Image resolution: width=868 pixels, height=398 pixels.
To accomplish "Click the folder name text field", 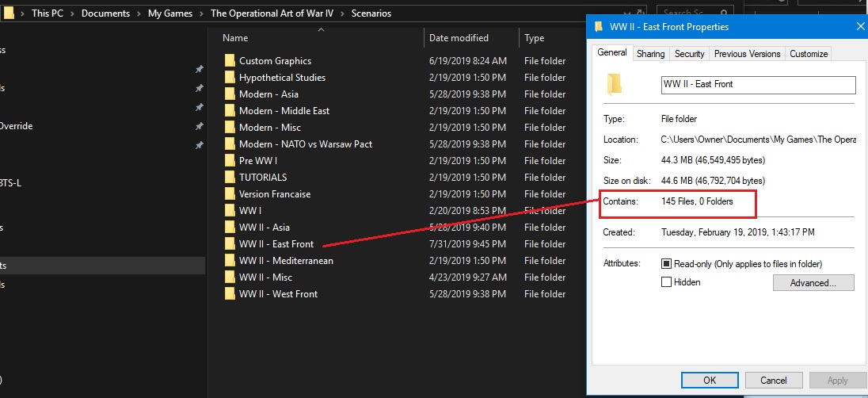I will 758,85.
